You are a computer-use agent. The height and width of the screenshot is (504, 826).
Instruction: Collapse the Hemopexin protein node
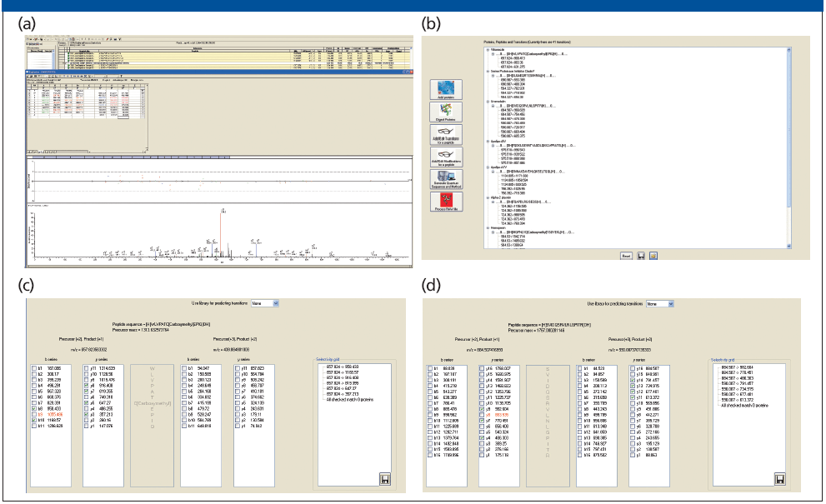click(x=488, y=228)
